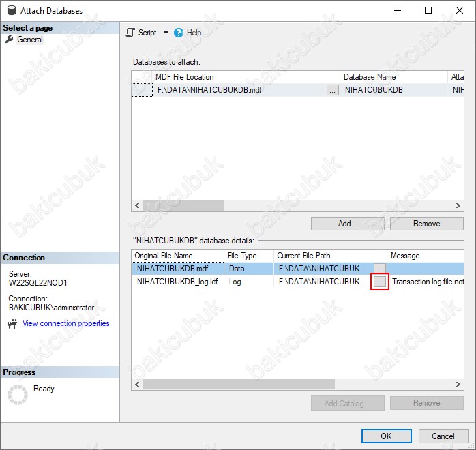This screenshot has width=476, height=450.
Task: Click the BAKICUBUK\administrator connection text
Action: pos(51,307)
